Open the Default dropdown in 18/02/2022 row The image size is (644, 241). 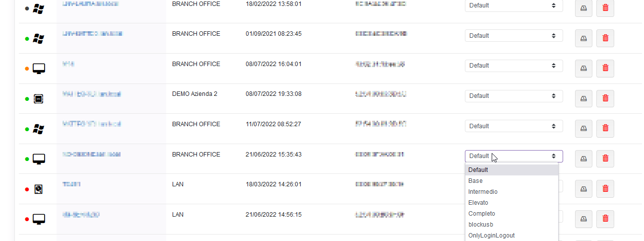(x=514, y=5)
